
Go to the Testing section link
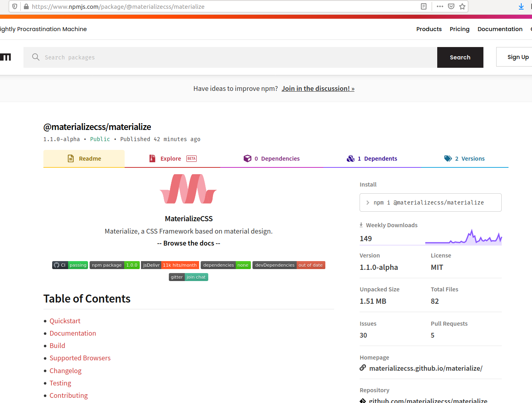click(x=60, y=383)
